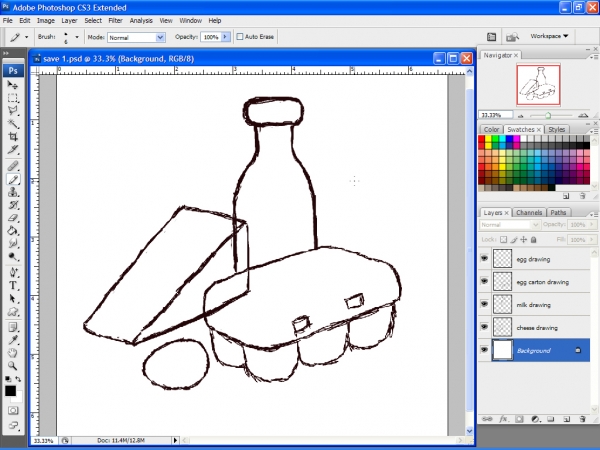Toggle lock all for layer
This screenshot has width=600, height=450.
534,240
